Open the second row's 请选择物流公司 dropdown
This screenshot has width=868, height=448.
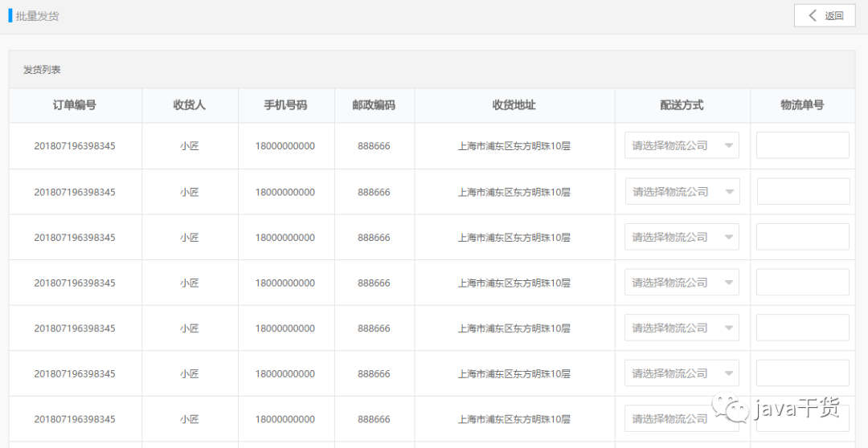pos(682,191)
